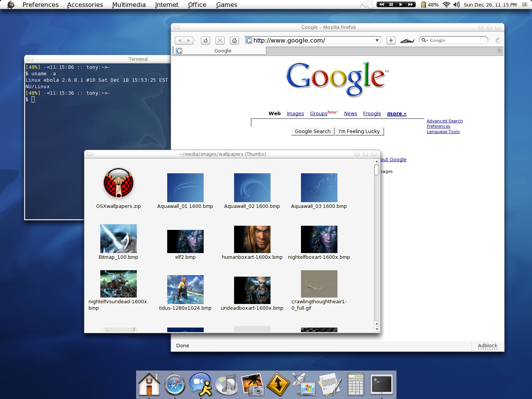The image size is (532, 399).
Task: Click the Firefox stop button
Action: pyautogui.click(x=220, y=40)
